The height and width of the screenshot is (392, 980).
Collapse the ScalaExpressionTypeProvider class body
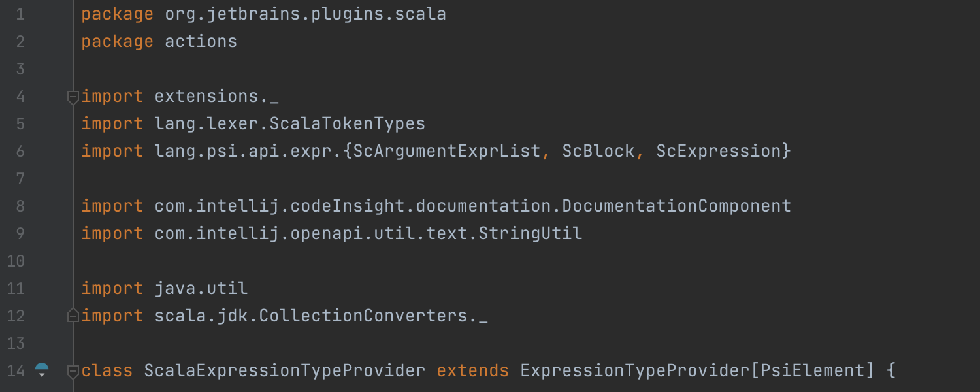[x=73, y=371]
